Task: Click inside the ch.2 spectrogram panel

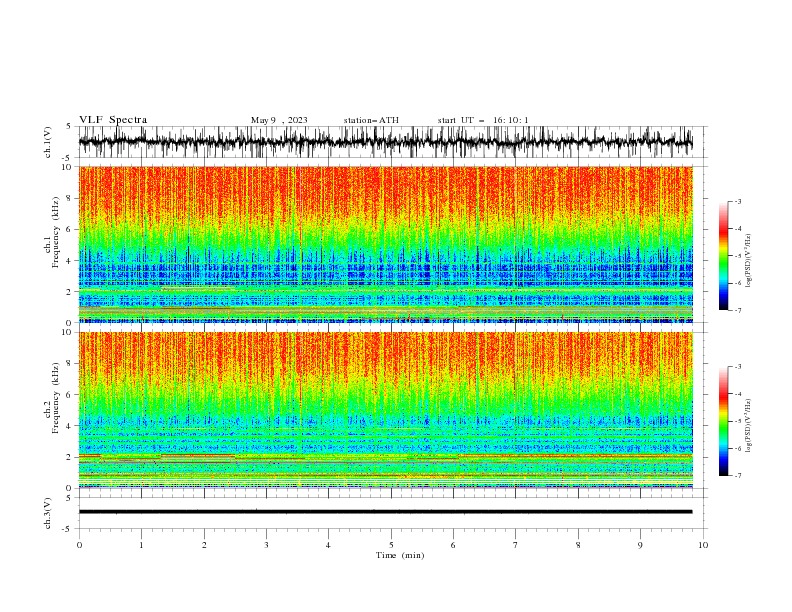Action: pyautogui.click(x=385, y=410)
